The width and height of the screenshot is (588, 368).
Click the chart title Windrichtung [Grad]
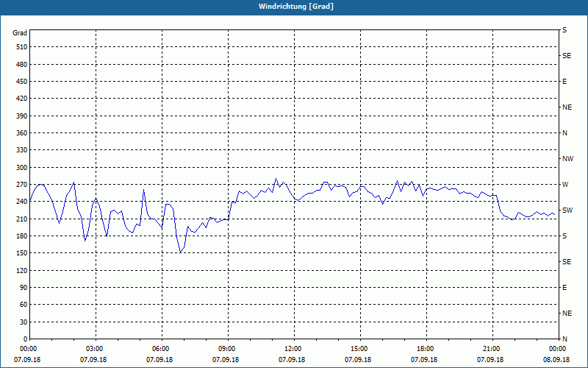click(293, 7)
